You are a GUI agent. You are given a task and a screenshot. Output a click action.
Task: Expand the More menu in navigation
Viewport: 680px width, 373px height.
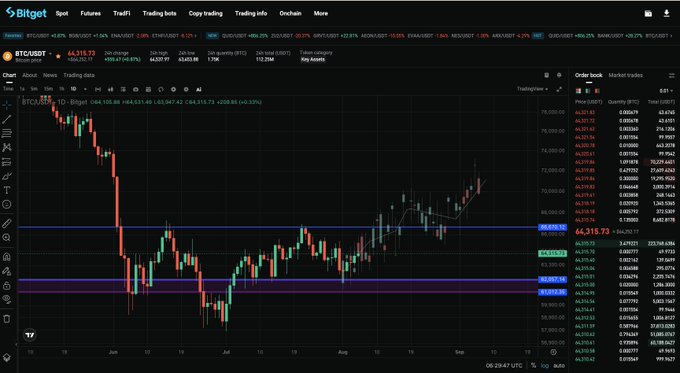click(321, 13)
